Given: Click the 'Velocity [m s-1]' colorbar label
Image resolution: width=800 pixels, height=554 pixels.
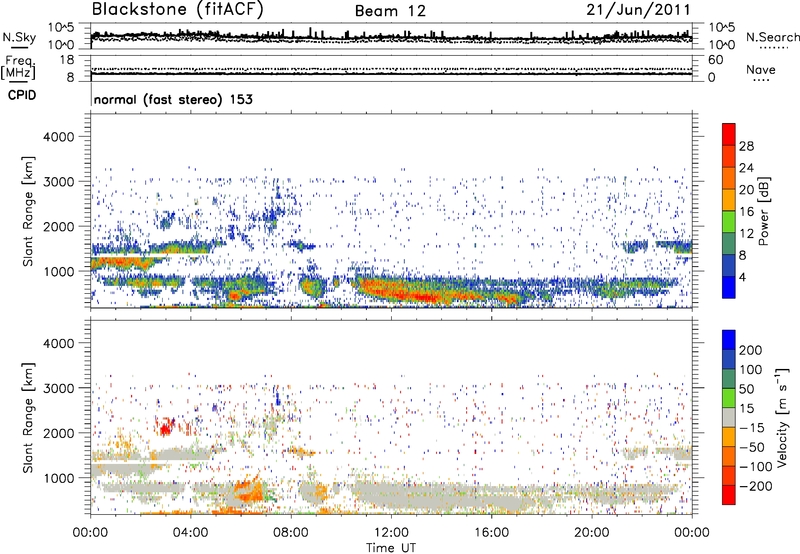Looking at the screenshot, I should (782, 417).
